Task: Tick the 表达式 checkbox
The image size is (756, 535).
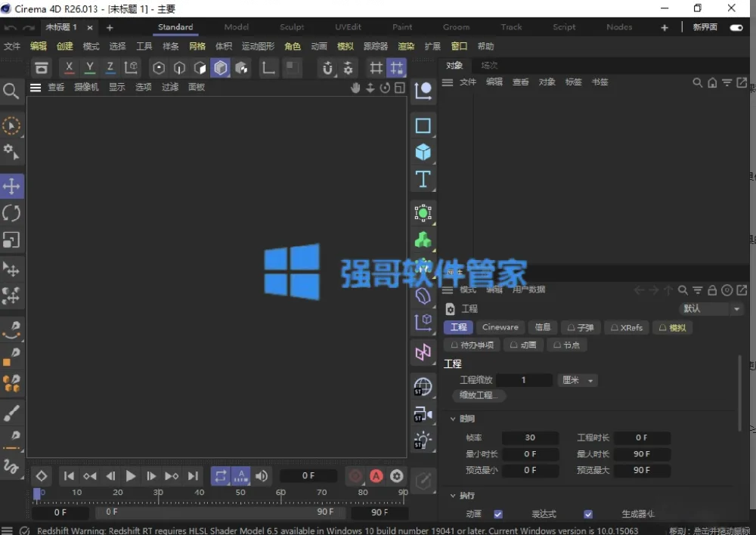Action: tap(588, 515)
